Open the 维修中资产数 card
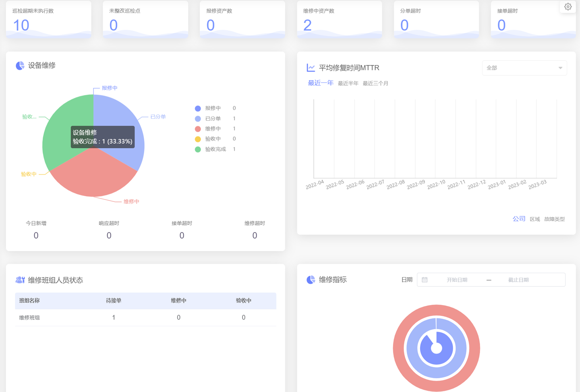The image size is (580, 392). (340, 20)
